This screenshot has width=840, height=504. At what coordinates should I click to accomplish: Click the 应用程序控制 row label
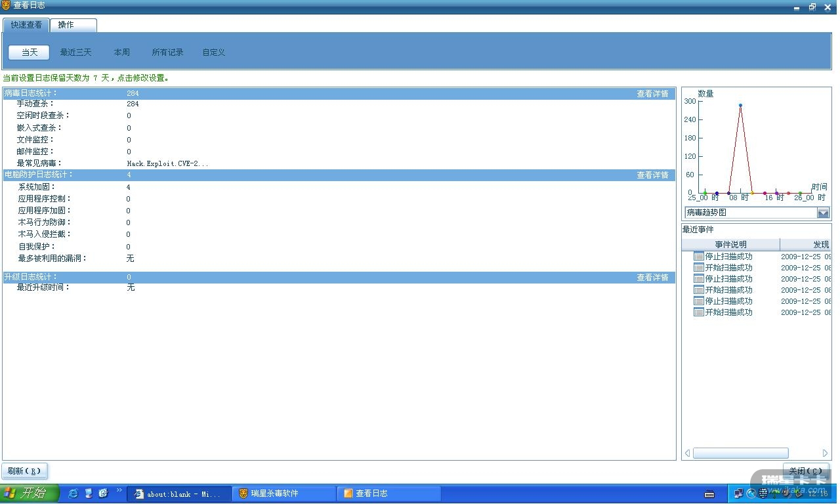coord(45,199)
